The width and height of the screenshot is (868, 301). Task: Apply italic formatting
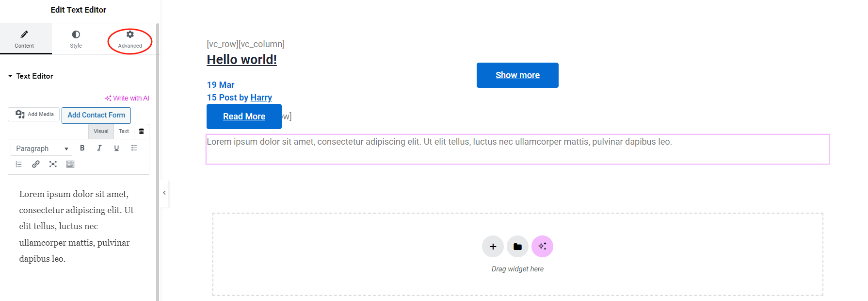tap(99, 148)
